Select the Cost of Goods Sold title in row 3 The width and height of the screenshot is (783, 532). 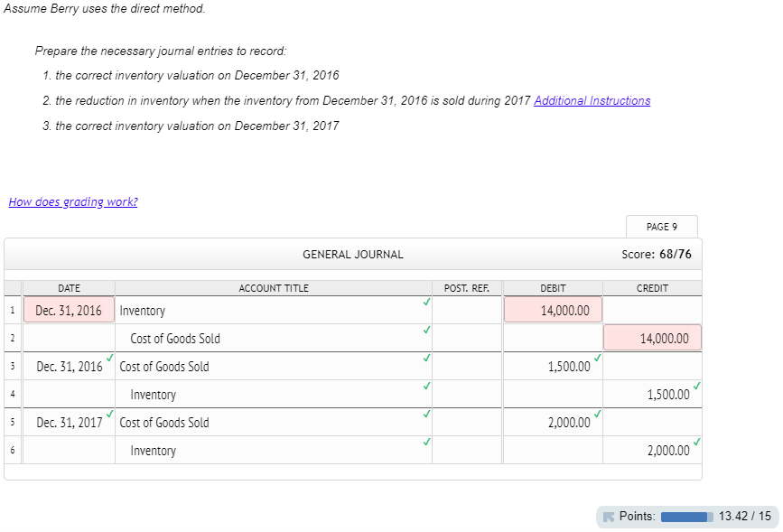tap(273, 366)
